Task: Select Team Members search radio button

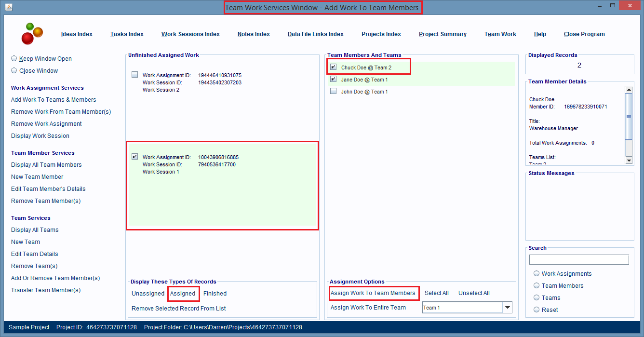Action: (x=537, y=285)
